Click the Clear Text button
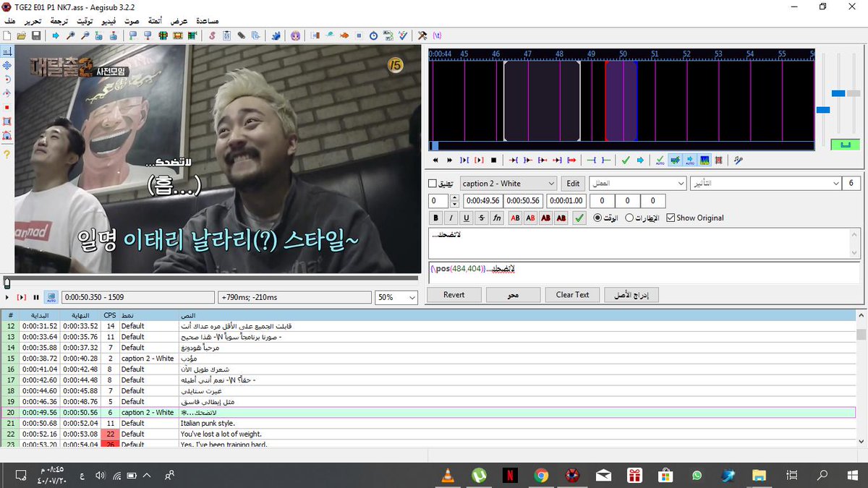Image resolution: width=868 pixels, height=488 pixels. tap(572, 295)
